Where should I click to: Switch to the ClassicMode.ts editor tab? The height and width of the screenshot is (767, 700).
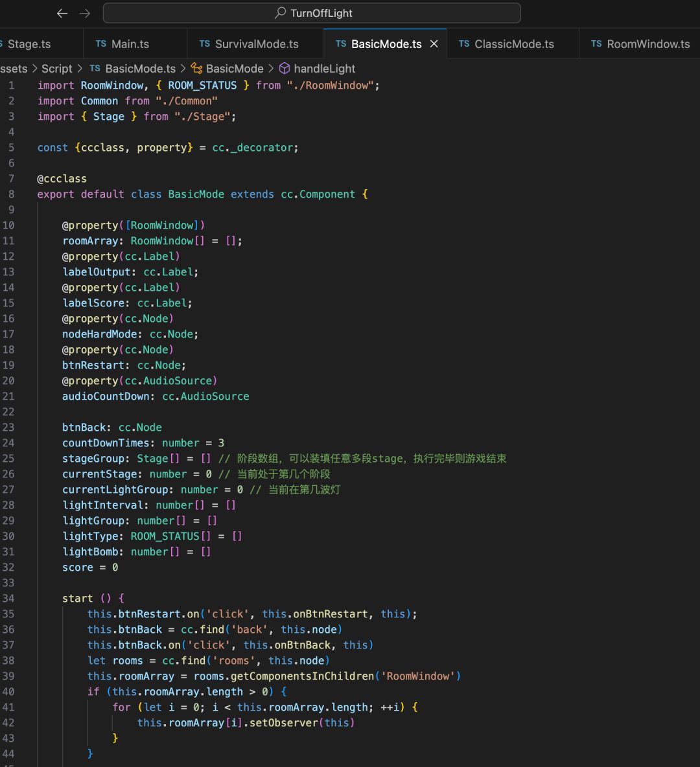pyautogui.click(x=514, y=44)
